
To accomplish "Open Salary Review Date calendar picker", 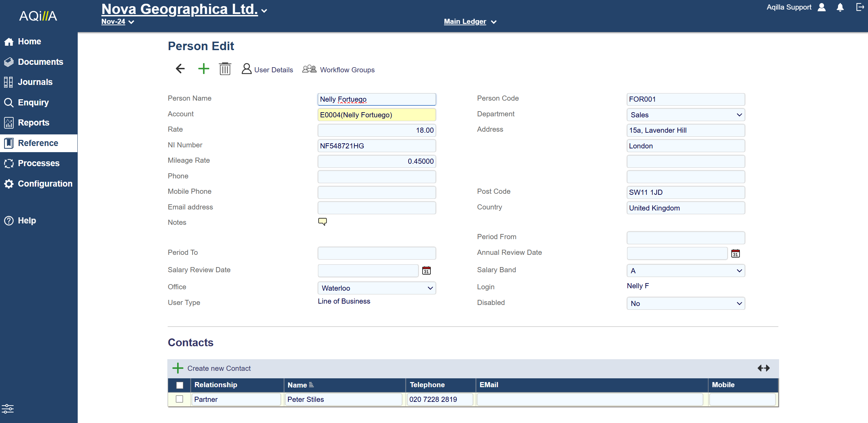I will tap(426, 271).
